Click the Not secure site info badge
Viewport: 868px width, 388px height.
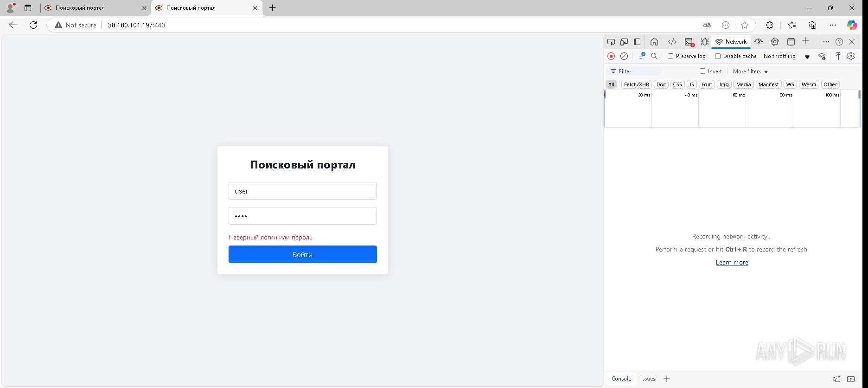76,25
